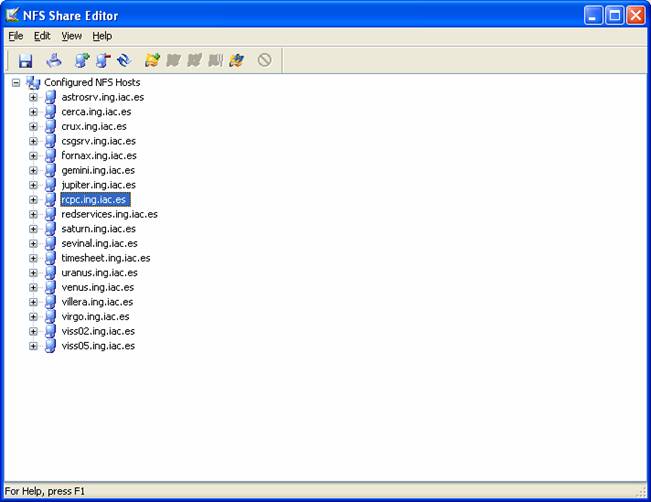
Task: Open the Help menu
Action: (102, 36)
